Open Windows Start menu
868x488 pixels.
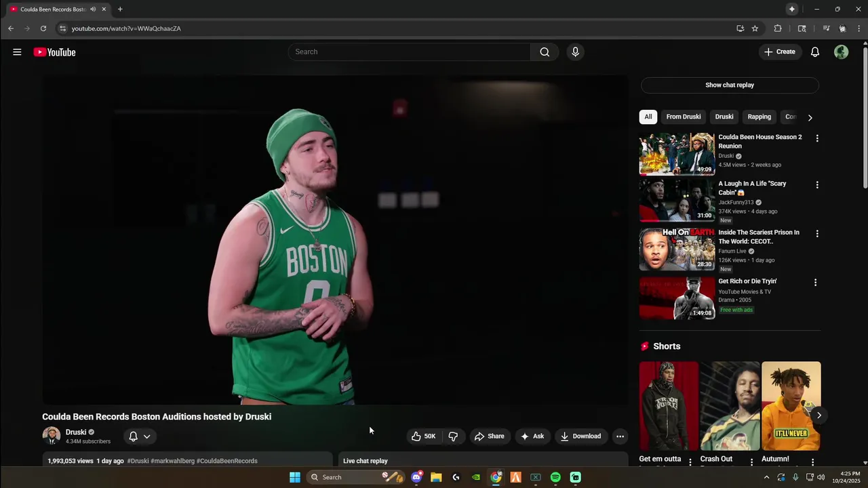pyautogui.click(x=295, y=477)
